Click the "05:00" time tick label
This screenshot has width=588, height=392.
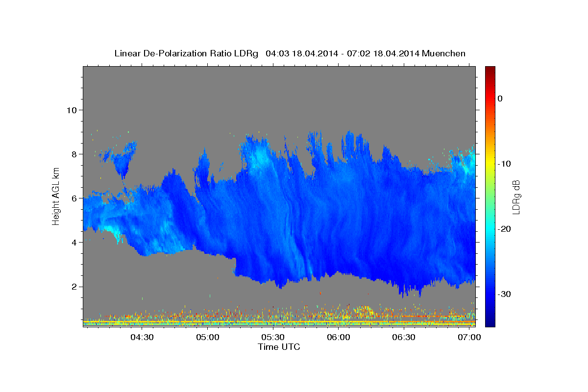[208, 338]
